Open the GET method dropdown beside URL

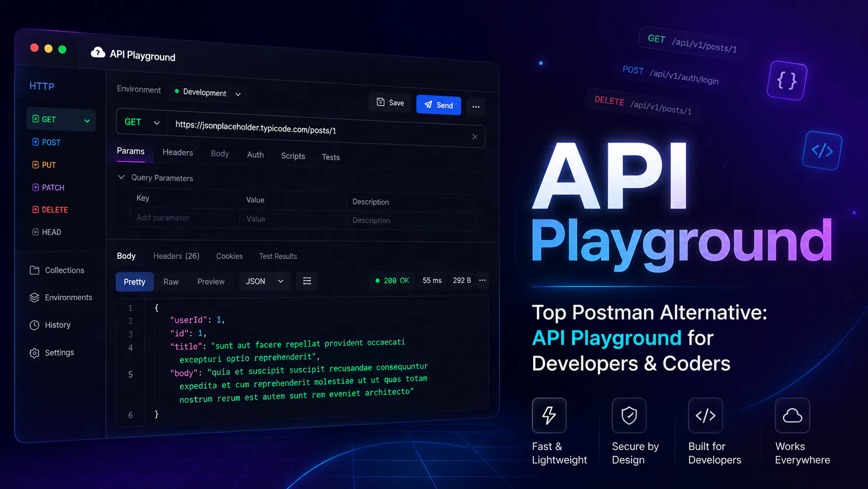click(x=142, y=123)
